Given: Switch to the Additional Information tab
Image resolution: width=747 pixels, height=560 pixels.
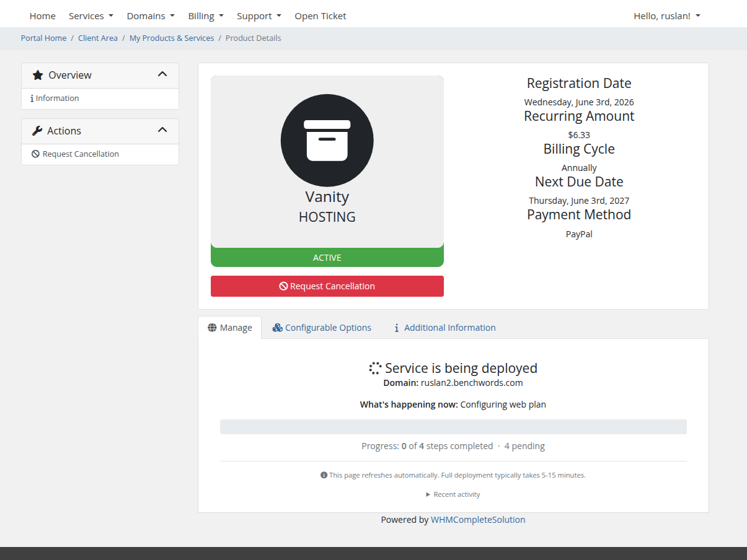Looking at the screenshot, I should 445,328.
